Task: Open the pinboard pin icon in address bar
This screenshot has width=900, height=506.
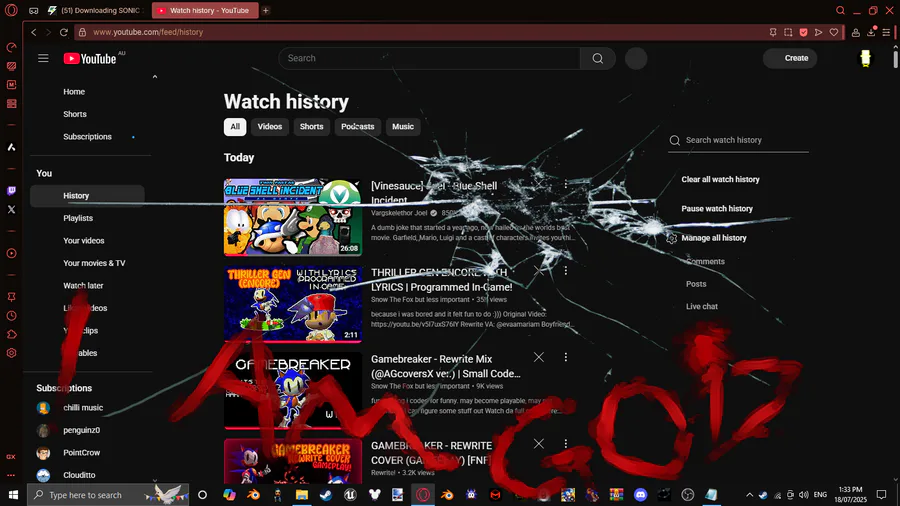Action: pyautogui.click(x=773, y=32)
